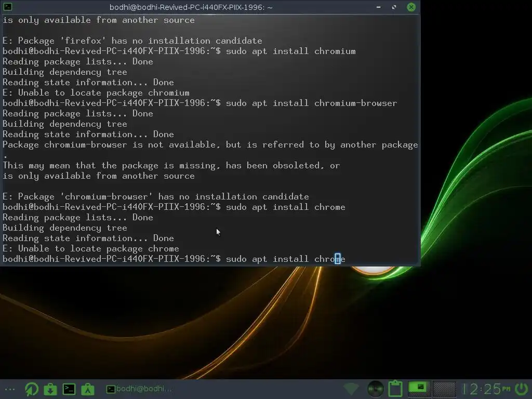532x399 pixels.
Task: Open the app center briefcase icon
Action: click(87, 389)
